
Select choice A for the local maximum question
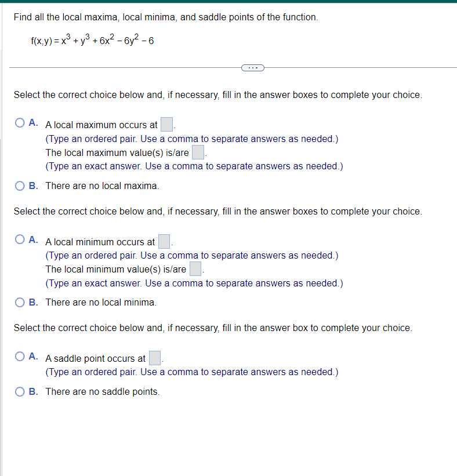[19, 122]
